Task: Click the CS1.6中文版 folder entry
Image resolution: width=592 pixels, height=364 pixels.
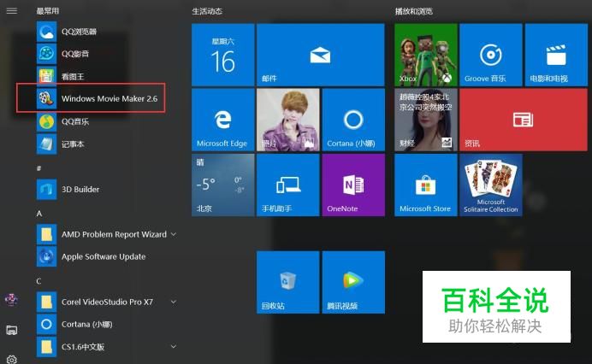Action: (108, 347)
